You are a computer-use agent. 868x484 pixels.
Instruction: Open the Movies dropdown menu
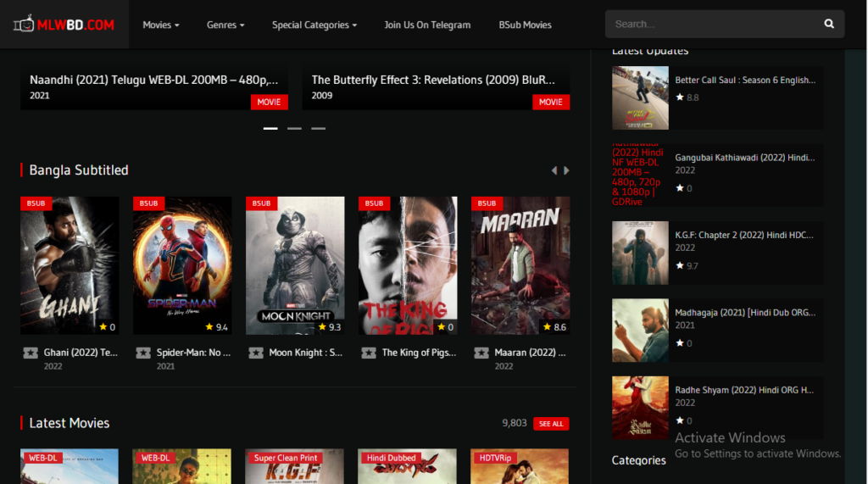click(160, 25)
